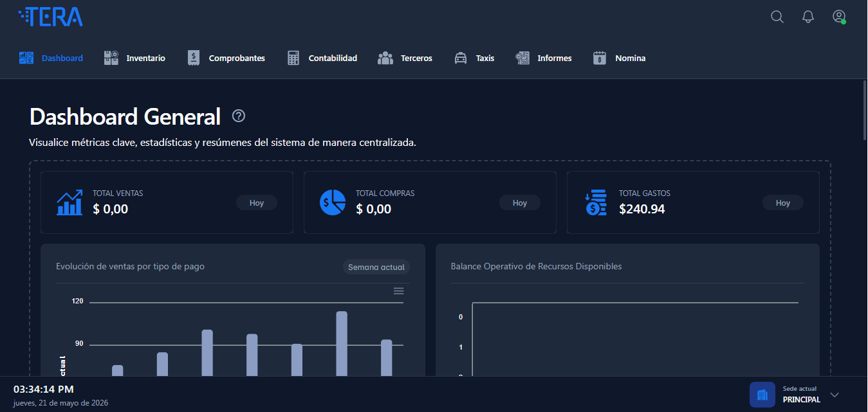Screen dimensions: 868x412
Task: Click the Informes report icon
Action: 522,58
